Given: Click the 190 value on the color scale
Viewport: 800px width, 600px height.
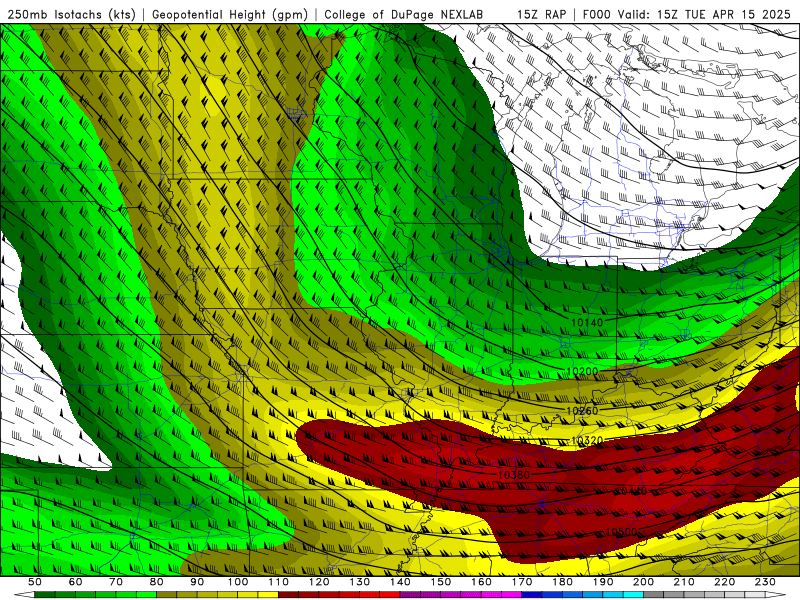Looking at the screenshot, I should tap(603, 582).
